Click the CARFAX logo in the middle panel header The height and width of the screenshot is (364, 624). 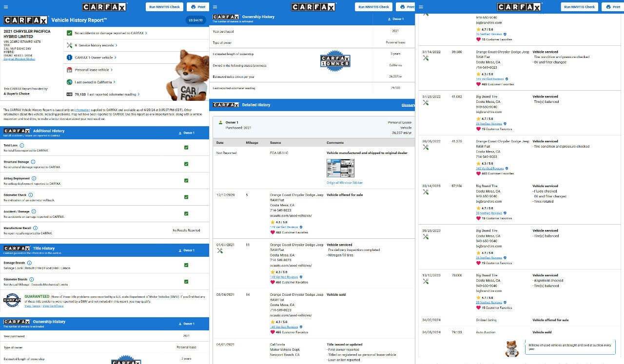(x=313, y=7)
